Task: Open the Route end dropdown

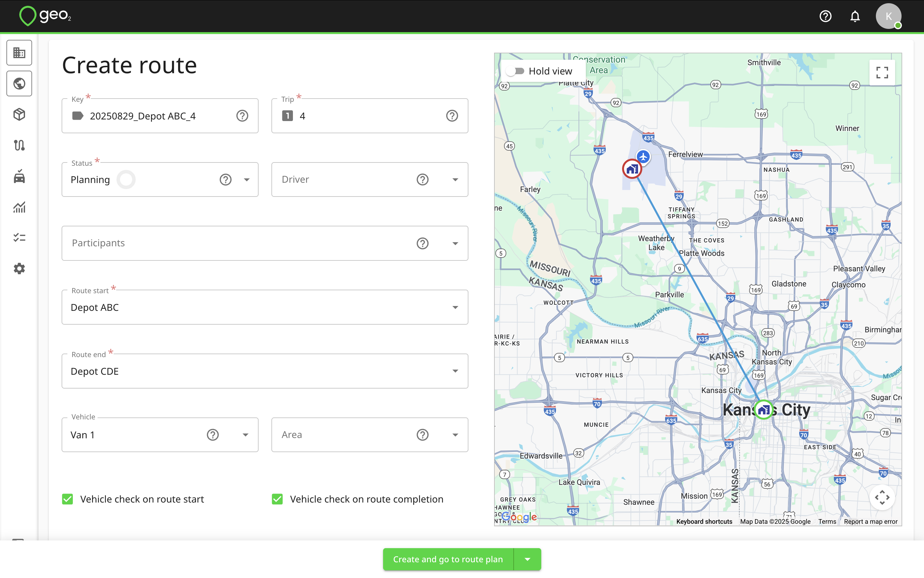Action: [x=265, y=371]
